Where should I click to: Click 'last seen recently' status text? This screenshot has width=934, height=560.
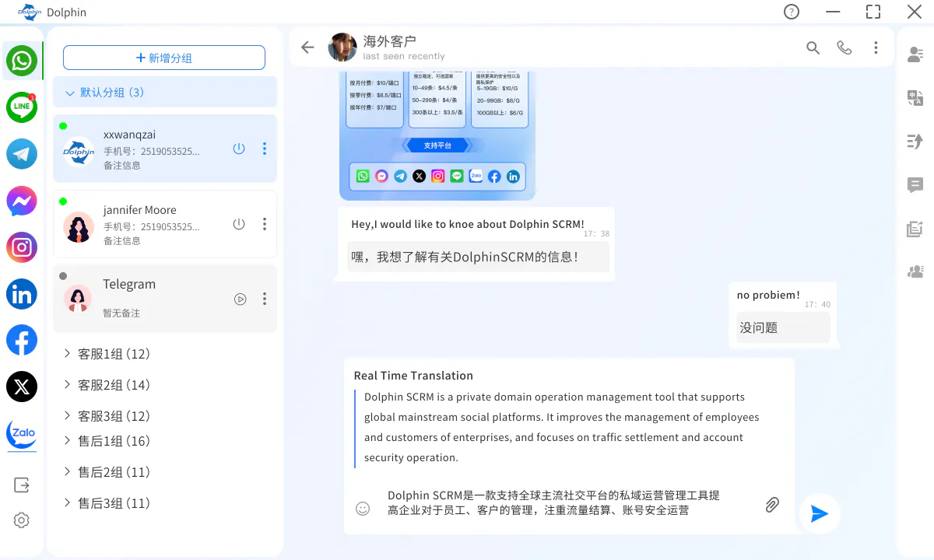tap(404, 56)
